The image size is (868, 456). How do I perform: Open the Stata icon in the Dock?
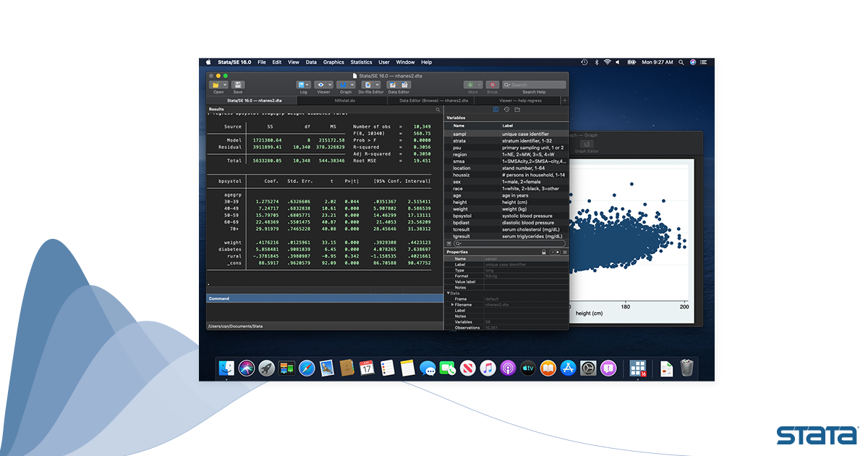pos(637,368)
